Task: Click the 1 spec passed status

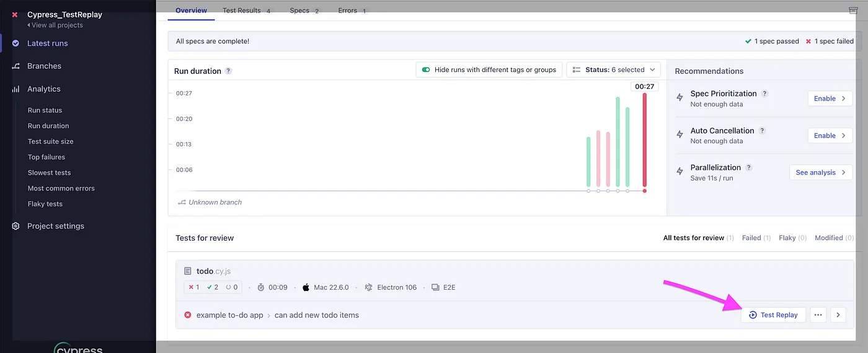Action: tap(772, 42)
